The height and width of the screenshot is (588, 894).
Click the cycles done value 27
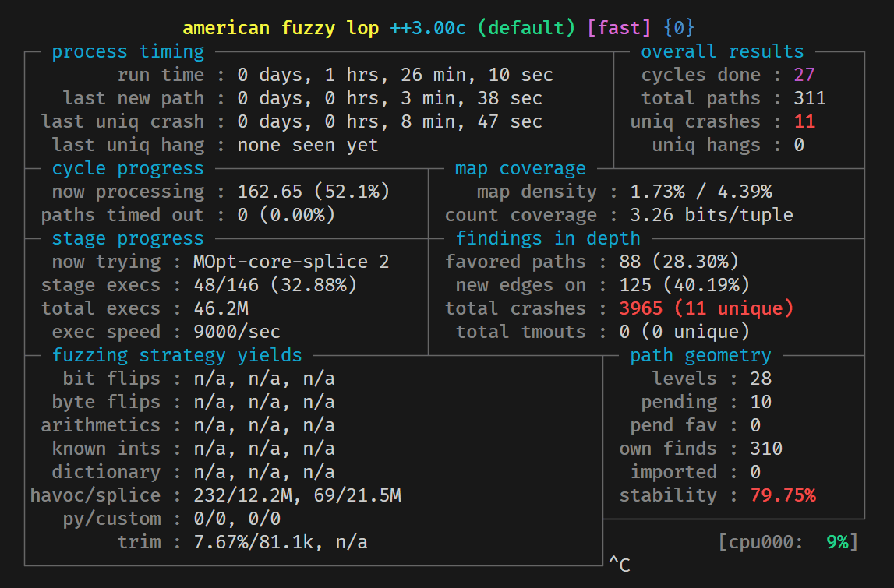[804, 75]
